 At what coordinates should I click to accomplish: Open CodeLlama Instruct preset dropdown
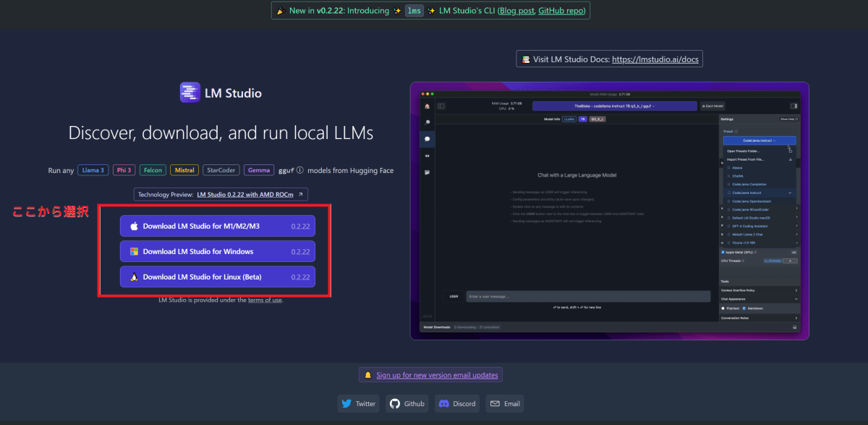pos(759,140)
